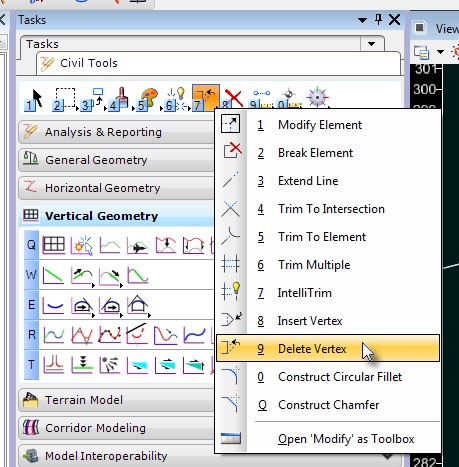This screenshot has width=459, height=467.
Task: Collapse the Vertical Geometry task group
Action: click(117, 215)
